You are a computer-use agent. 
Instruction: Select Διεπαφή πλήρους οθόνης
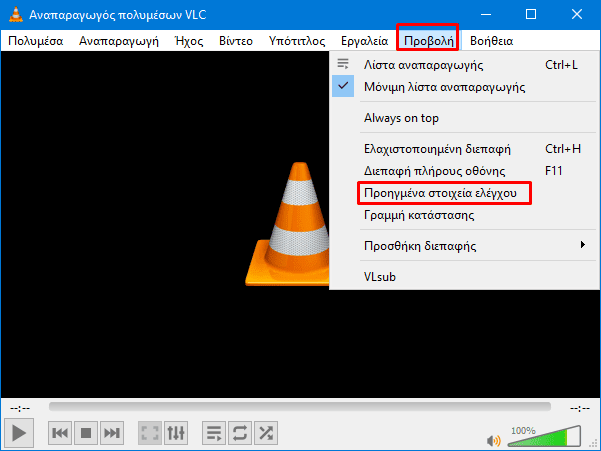tap(465, 171)
